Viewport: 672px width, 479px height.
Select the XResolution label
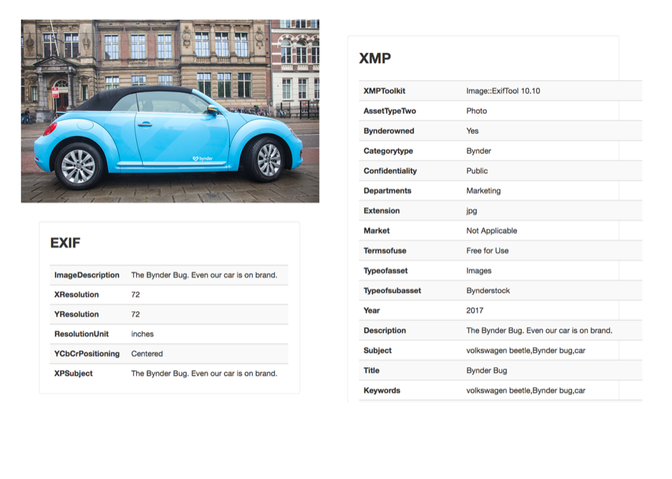76,295
